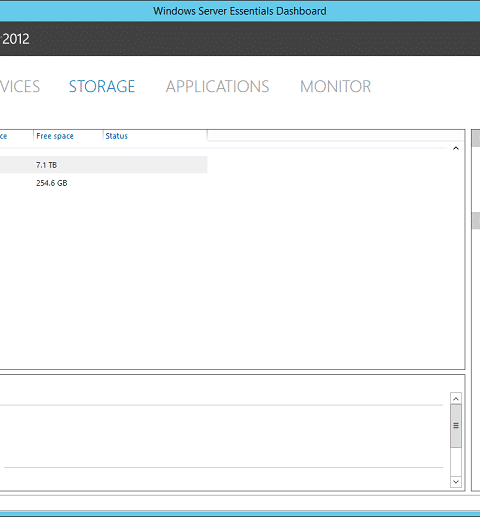The image size is (480, 517).
Task: Sort by the Status column header
Action: click(x=155, y=136)
